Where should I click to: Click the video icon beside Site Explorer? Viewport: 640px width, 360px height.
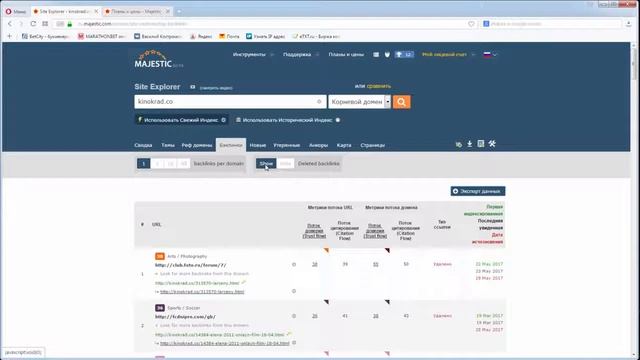point(193,87)
